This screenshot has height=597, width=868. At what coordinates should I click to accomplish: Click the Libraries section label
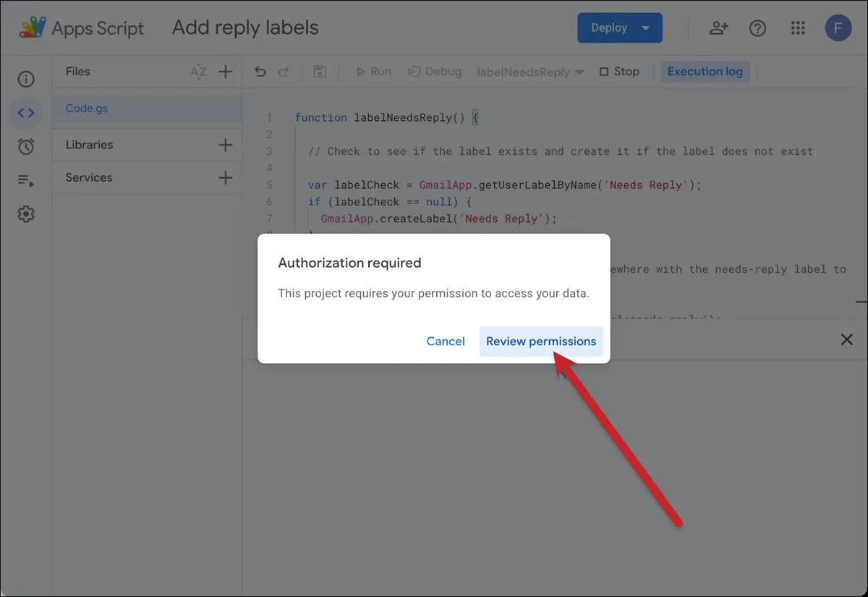tap(89, 145)
